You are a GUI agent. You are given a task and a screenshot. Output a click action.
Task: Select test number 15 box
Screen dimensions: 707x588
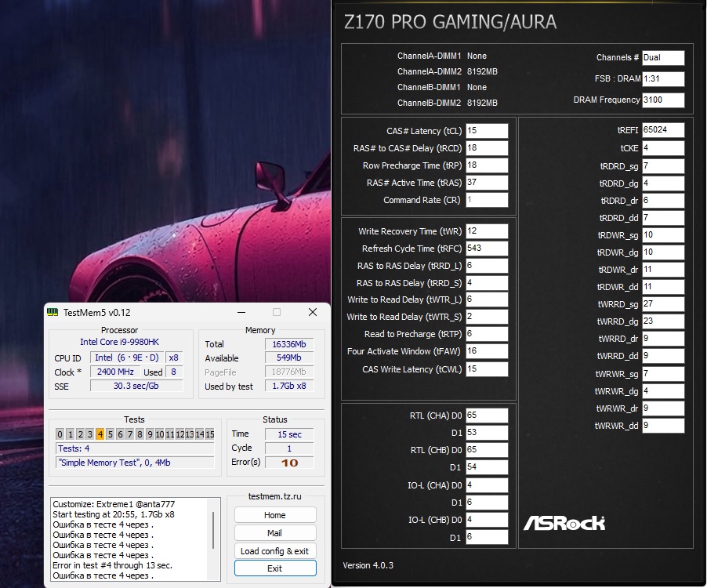(209, 434)
